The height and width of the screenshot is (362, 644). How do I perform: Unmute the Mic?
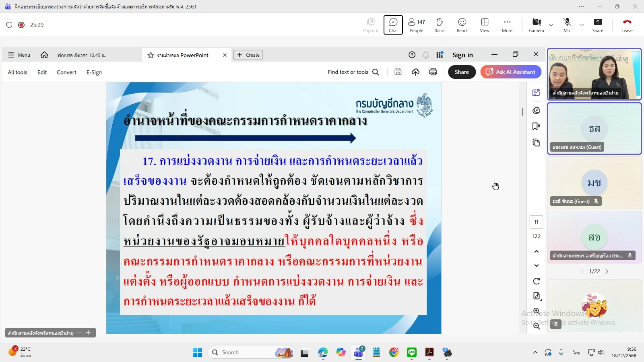[x=567, y=25]
